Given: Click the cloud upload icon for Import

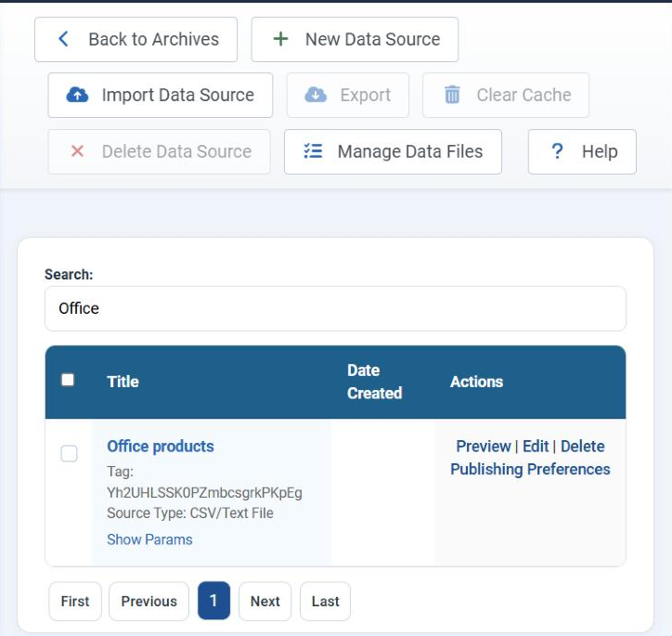Looking at the screenshot, I should [x=77, y=95].
